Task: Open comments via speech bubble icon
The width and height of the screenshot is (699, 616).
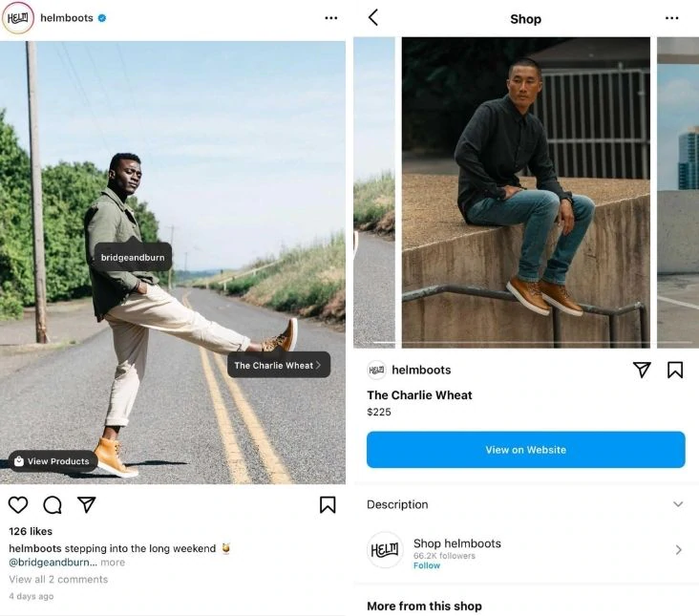Action: pos(53,504)
